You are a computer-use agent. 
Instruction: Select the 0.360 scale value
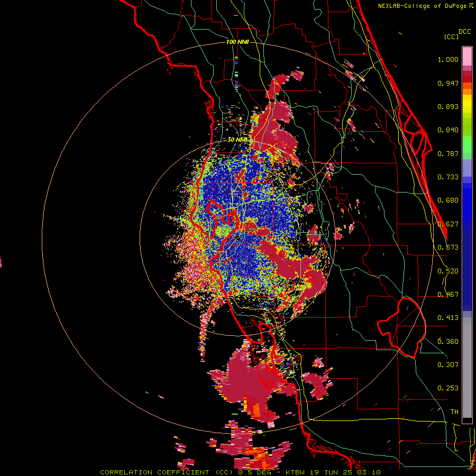coord(448,342)
